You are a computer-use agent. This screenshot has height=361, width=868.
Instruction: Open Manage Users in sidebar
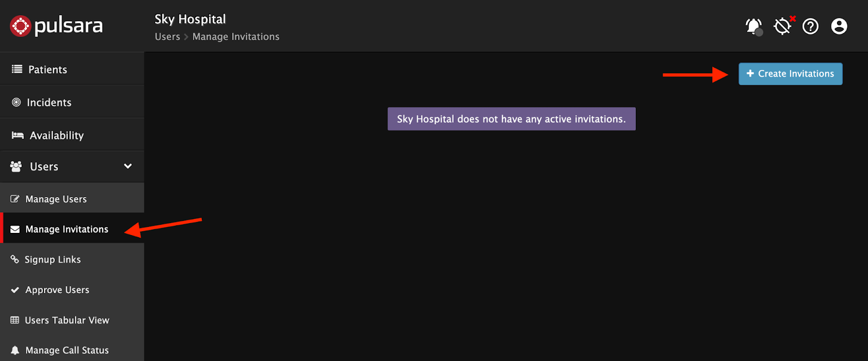tap(56, 199)
